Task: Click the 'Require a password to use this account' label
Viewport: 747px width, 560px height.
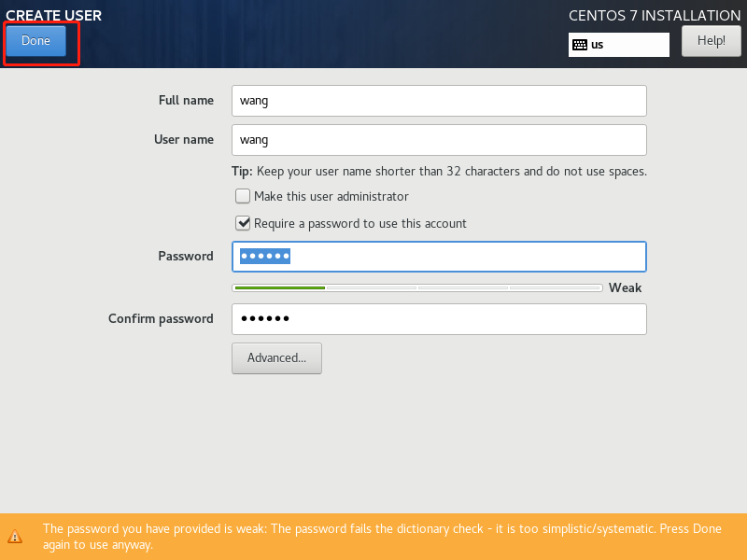Action: point(359,223)
